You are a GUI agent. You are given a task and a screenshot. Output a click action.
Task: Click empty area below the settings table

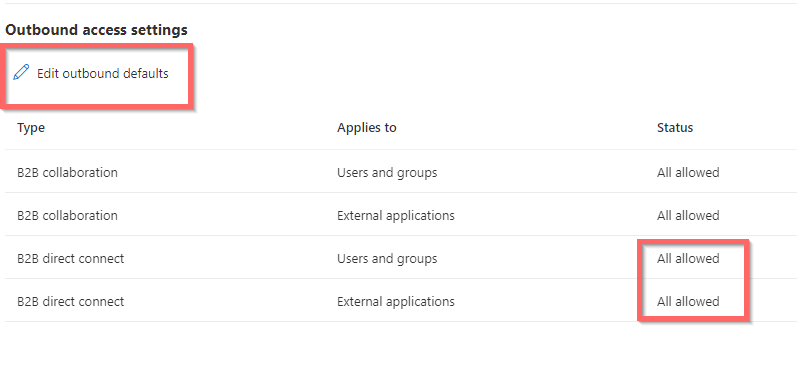tap(398, 346)
